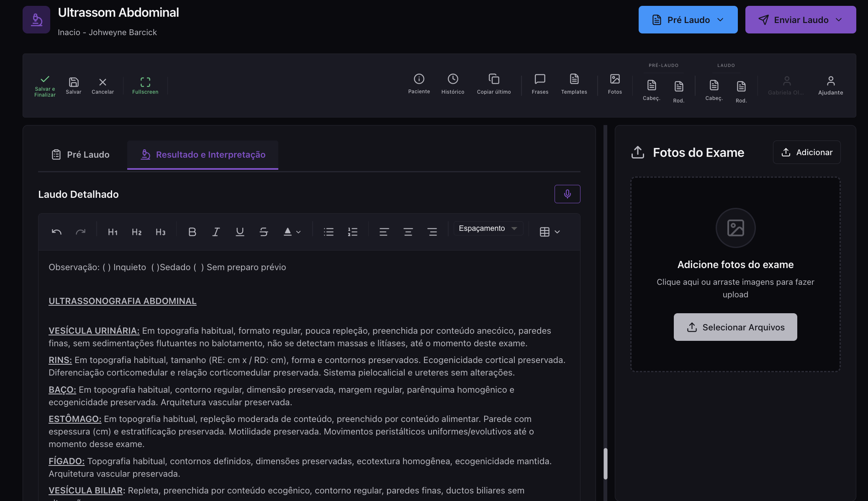Open Templates from the toolbar
Image resolution: width=868 pixels, height=501 pixels.
tap(574, 84)
